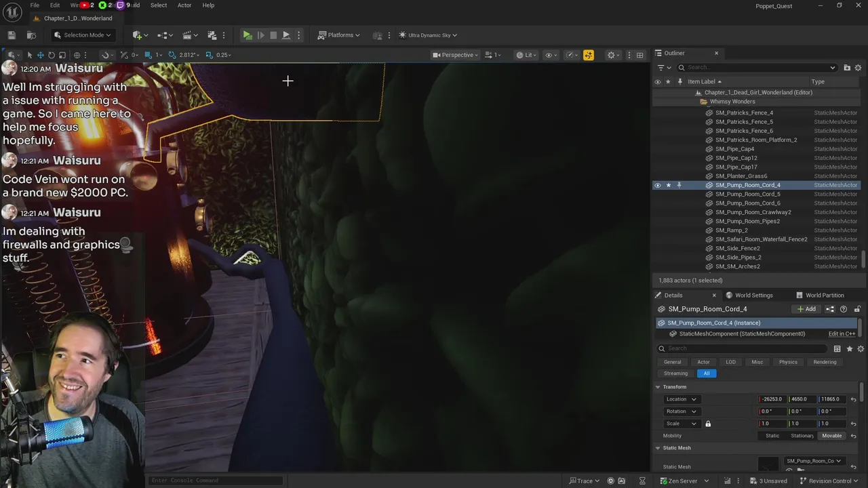Click the Details property matrix table icon

[x=837, y=348]
